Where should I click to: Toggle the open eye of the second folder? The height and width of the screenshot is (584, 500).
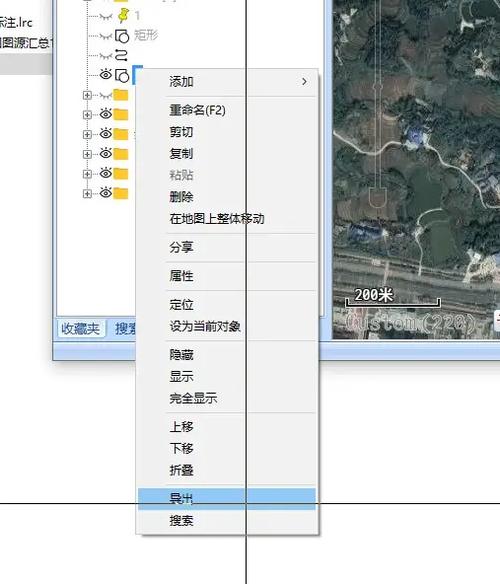[x=106, y=114]
